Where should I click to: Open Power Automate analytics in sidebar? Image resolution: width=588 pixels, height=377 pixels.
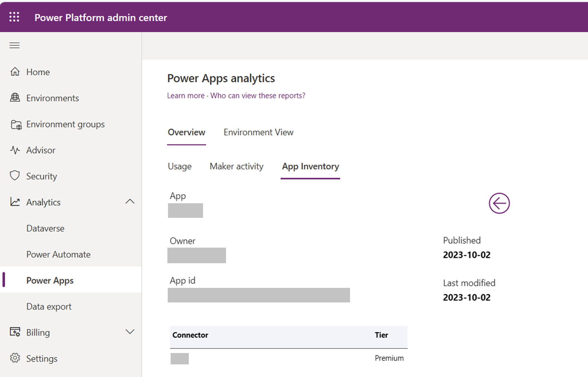[58, 254]
